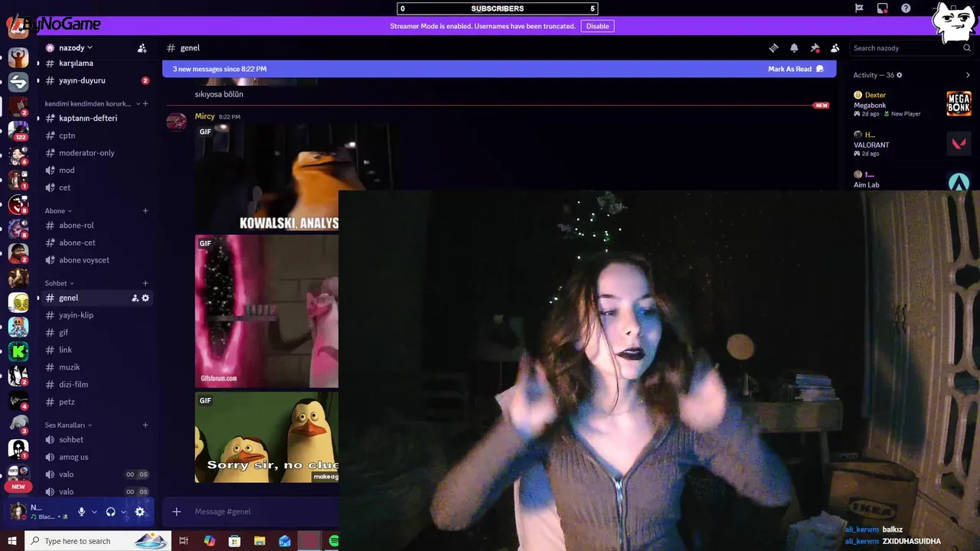The width and height of the screenshot is (980, 551).
Task: Click Windows taskbar search box
Action: click(x=98, y=541)
